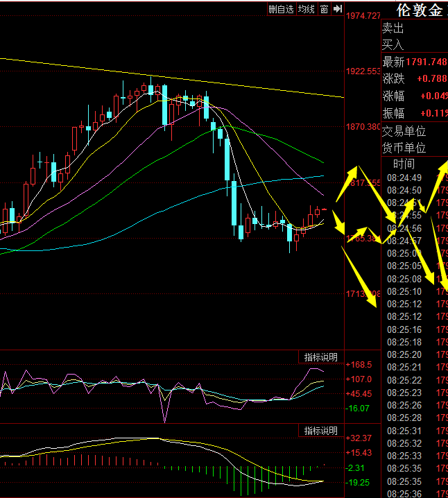This screenshot has width=448, height=498.
Task: Click the +168.5 indicator scale value
Action: tap(359, 365)
